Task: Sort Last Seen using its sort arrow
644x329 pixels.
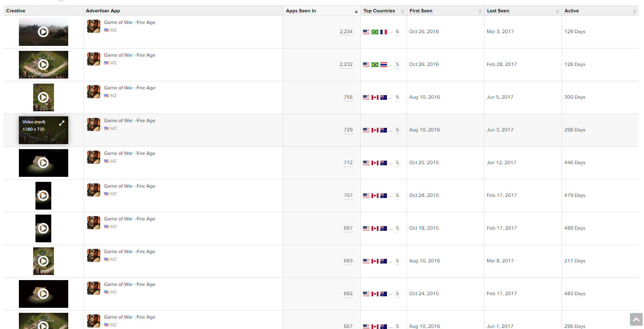Action: 557,11
